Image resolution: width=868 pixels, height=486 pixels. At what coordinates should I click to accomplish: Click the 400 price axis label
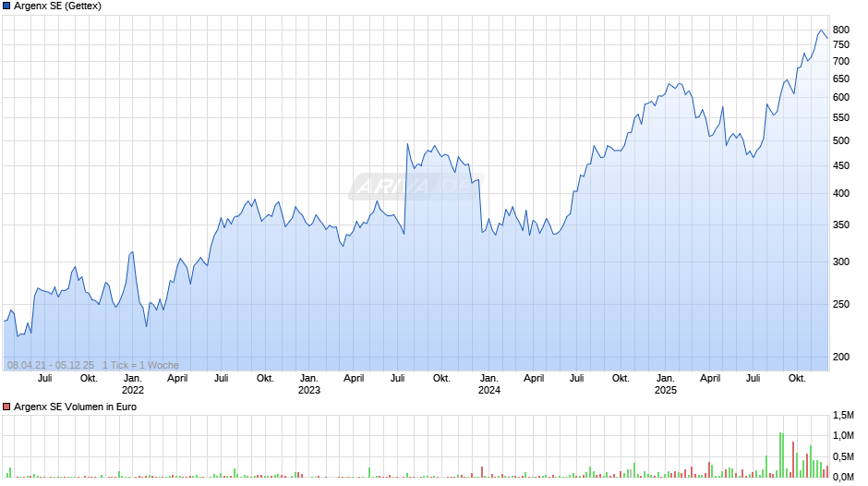tap(841, 193)
